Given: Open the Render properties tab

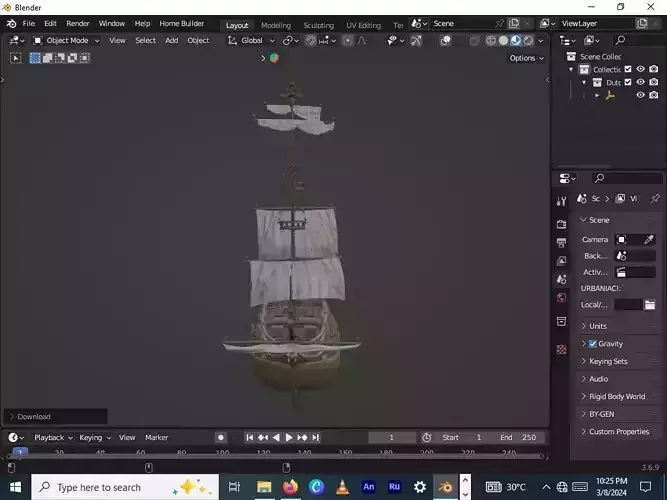Looking at the screenshot, I should pyautogui.click(x=562, y=224).
